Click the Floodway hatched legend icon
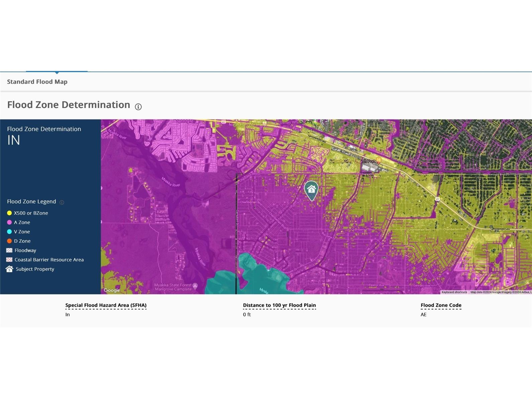The image size is (532, 399). coord(9,250)
